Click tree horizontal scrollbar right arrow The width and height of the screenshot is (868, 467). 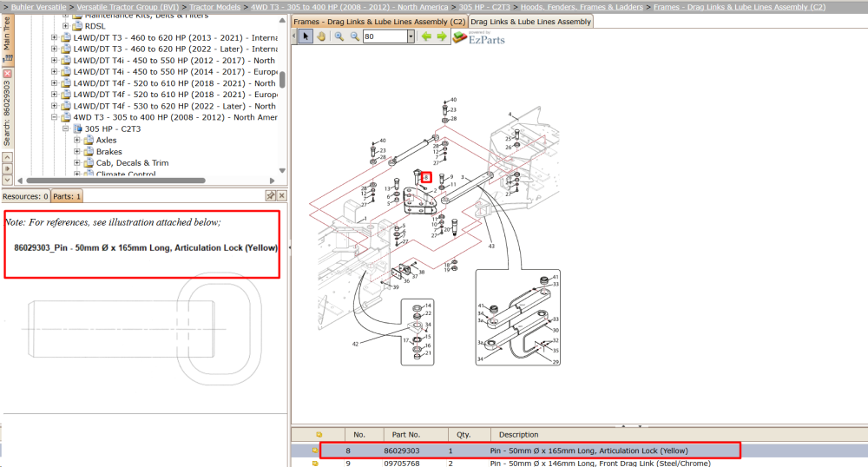[x=272, y=181]
